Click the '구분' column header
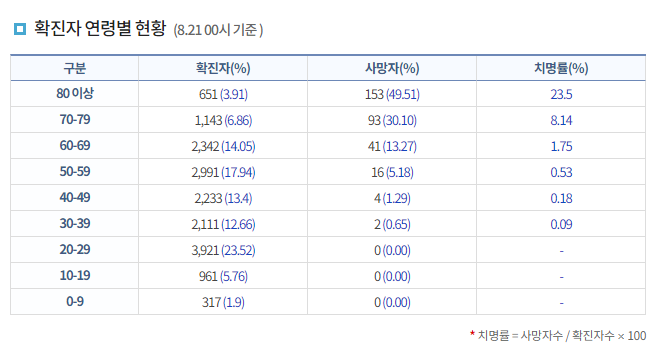This screenshot has height=363, width=657. pos(75,68)
